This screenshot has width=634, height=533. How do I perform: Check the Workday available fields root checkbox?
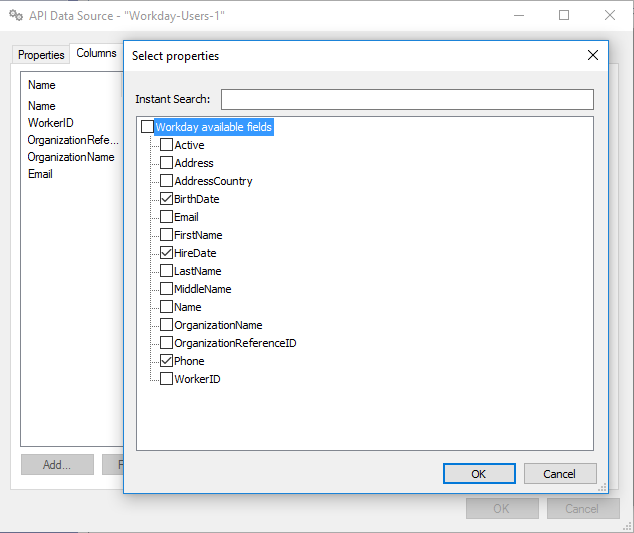[x=148, y=127]
